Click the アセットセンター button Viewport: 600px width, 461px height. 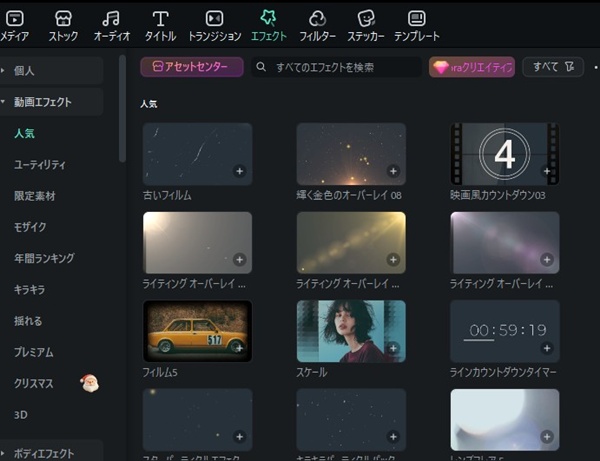point(192,67)
